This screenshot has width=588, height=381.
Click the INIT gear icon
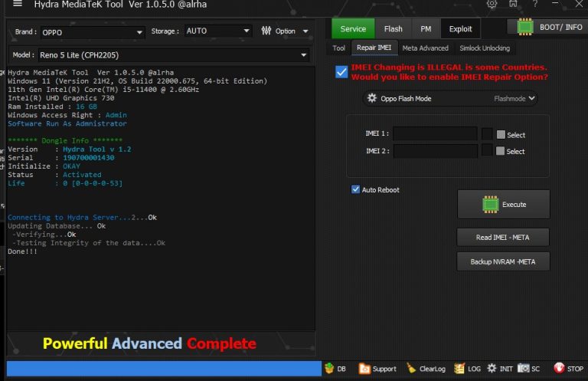coord(492,369)
